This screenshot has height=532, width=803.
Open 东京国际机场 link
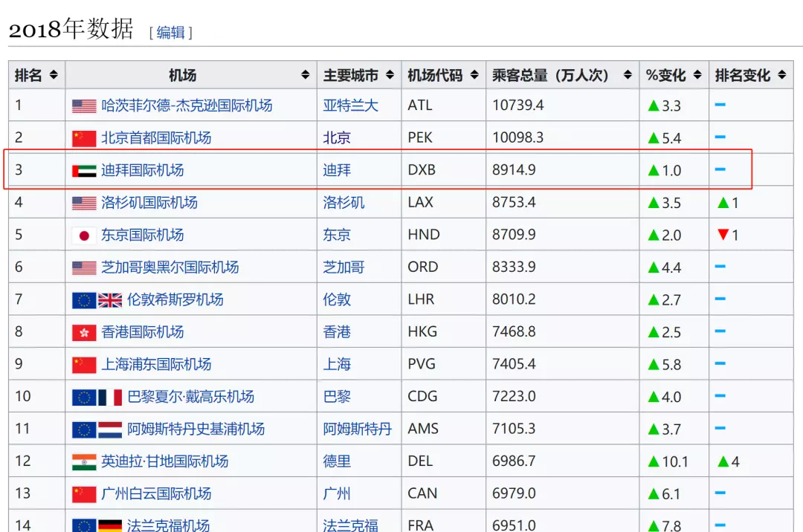coord(142,235)
